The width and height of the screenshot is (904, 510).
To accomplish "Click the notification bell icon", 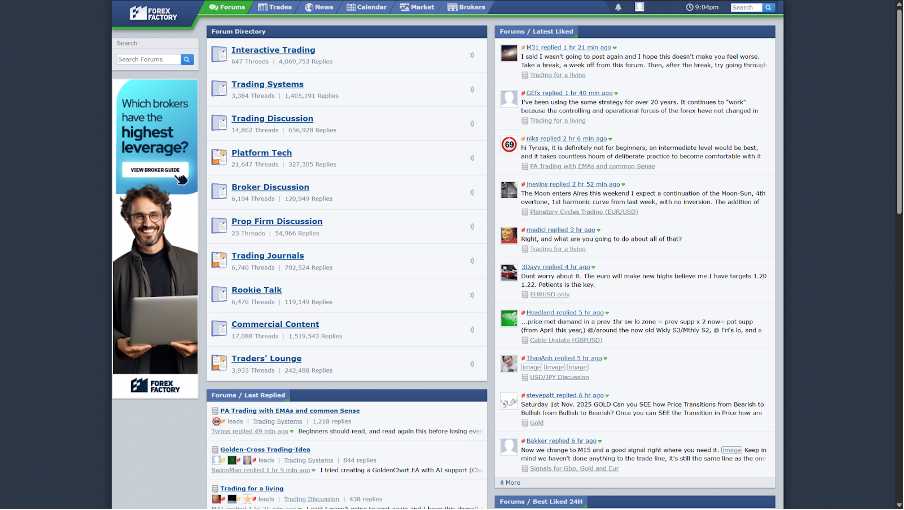I will [618, 7].
